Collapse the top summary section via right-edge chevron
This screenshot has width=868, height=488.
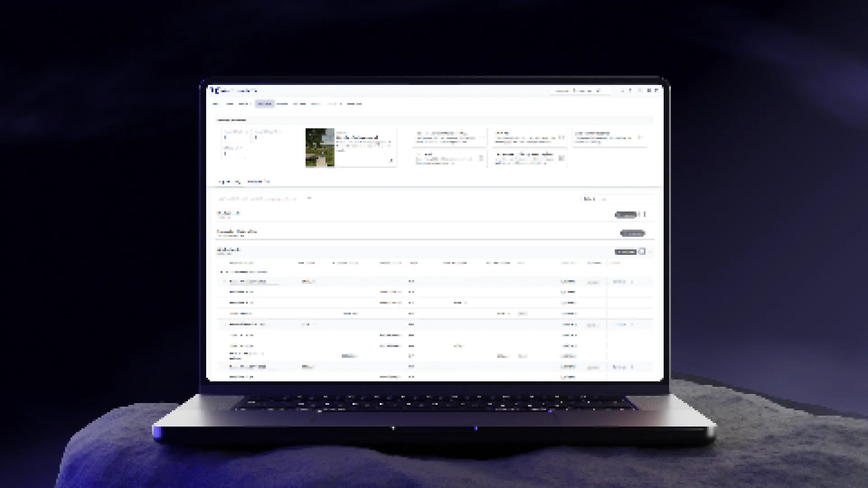point(650,120)
